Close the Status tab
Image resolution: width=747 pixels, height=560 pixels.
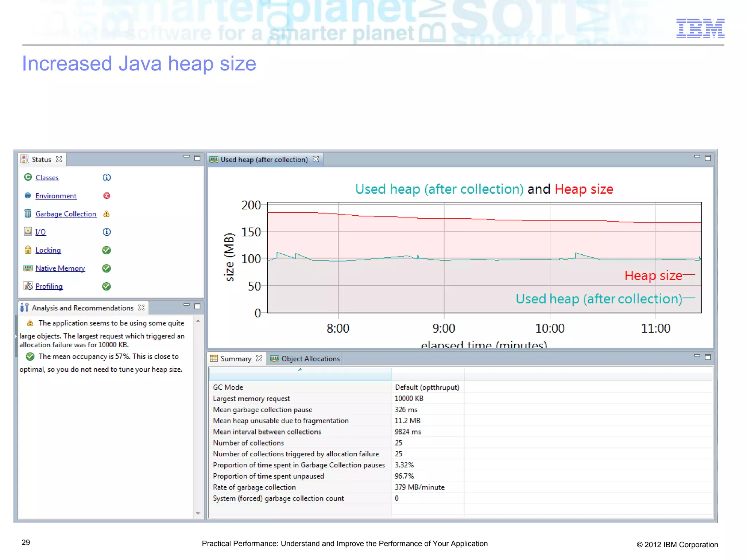[x=59, y=159]
